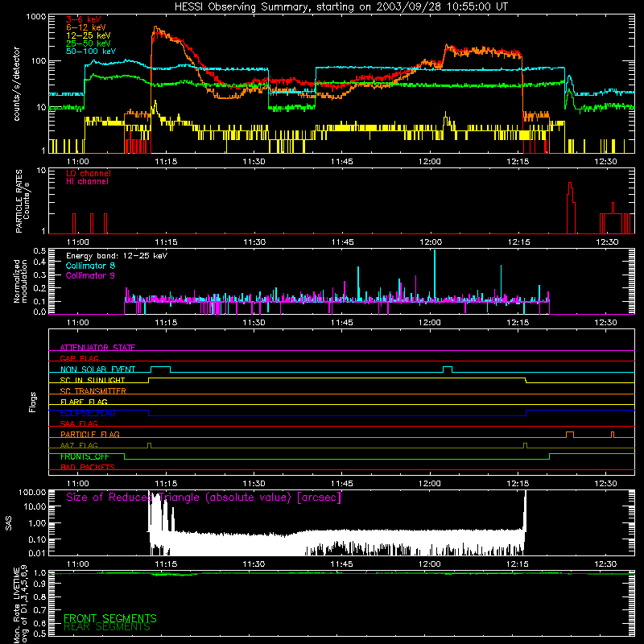Image resolution: width=644 pixels, height=644 pixels.
Task: Click the 'LO channel' legend label
Action: (89, 173)
